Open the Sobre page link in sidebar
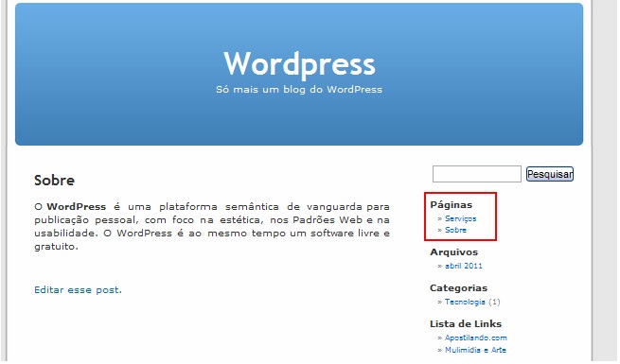This screenshot has width=620, height=364. [x=455, y=230]
